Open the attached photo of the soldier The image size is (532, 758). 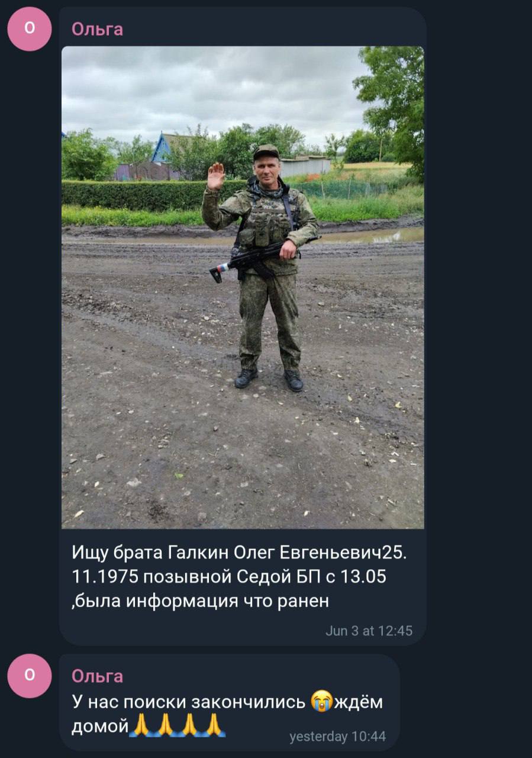tap(243, 287)
